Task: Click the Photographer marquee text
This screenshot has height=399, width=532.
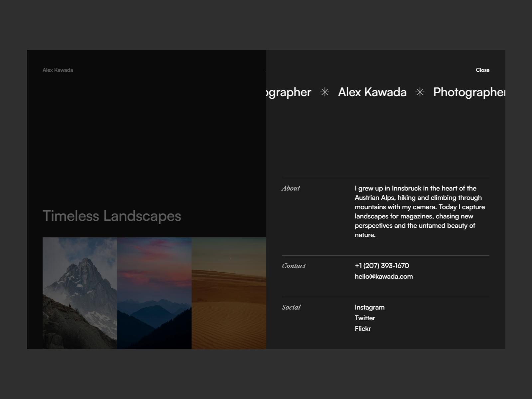Action: pyautogui.click(x=469, y=92)
